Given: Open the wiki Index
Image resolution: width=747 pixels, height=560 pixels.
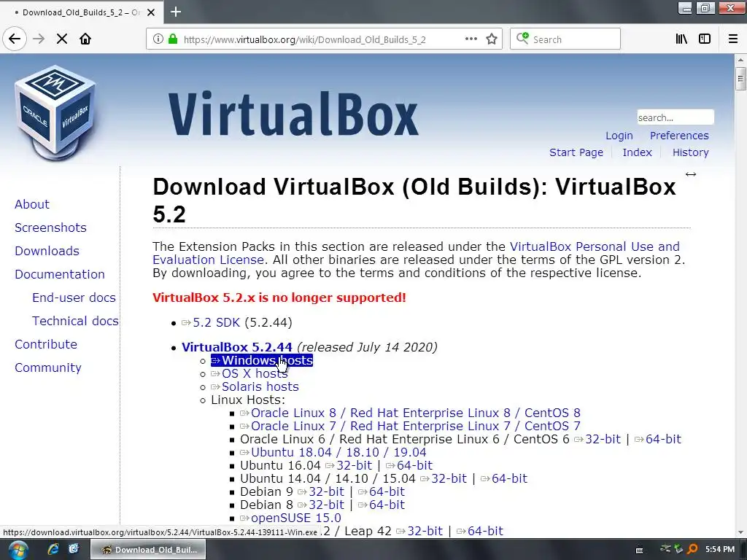Looking at the screenshot, I should click(637, 152).
